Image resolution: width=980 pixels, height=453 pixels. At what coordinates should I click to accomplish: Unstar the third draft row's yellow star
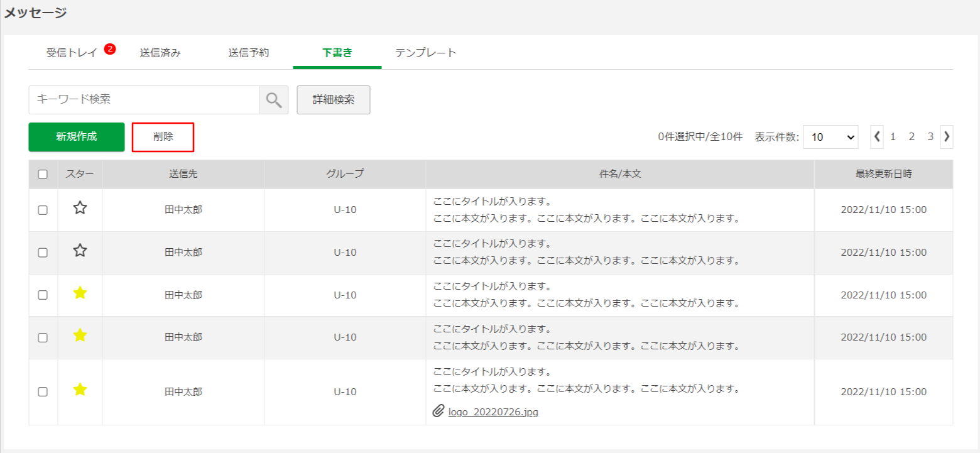[80, 293]
